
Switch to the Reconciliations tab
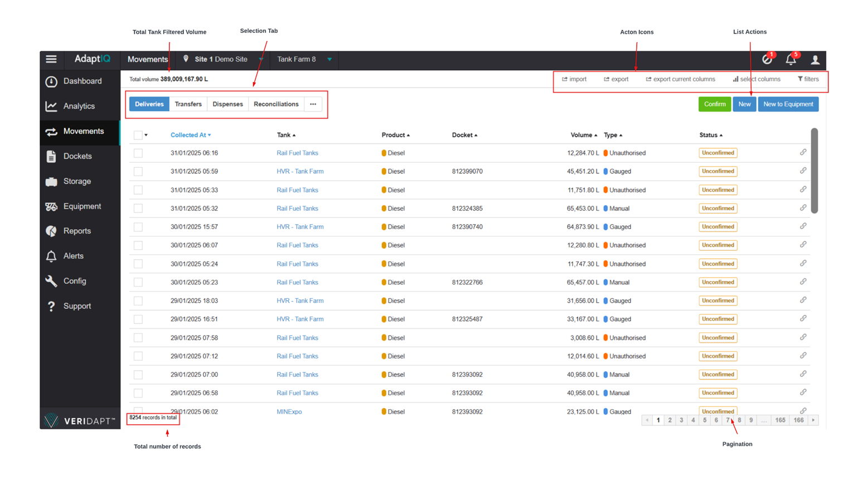tap(276, 104)
